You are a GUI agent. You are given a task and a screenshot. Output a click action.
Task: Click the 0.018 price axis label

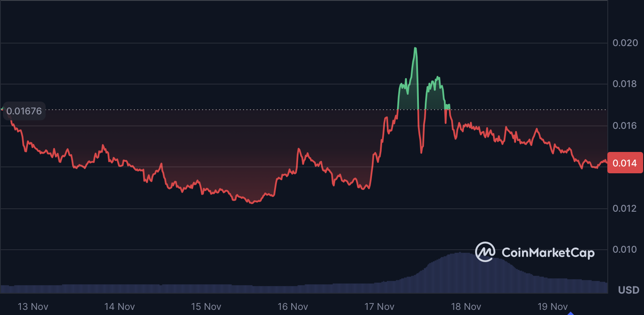625,84
